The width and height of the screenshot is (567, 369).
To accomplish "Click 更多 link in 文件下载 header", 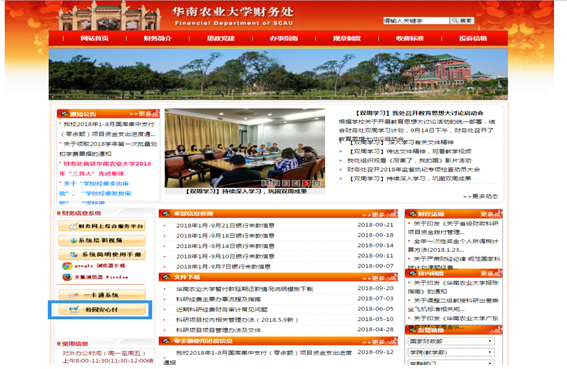I will (x=380, y=278).
